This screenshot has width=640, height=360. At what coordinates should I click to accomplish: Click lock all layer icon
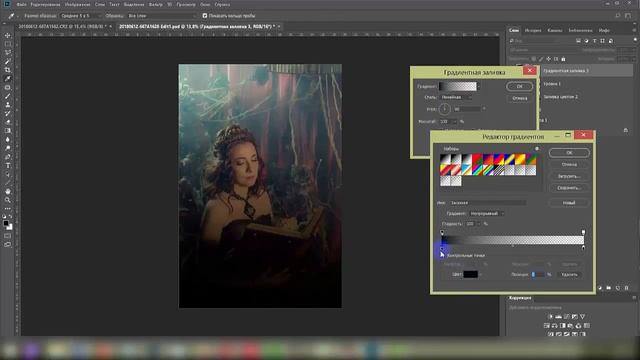(x=563, y=59)
